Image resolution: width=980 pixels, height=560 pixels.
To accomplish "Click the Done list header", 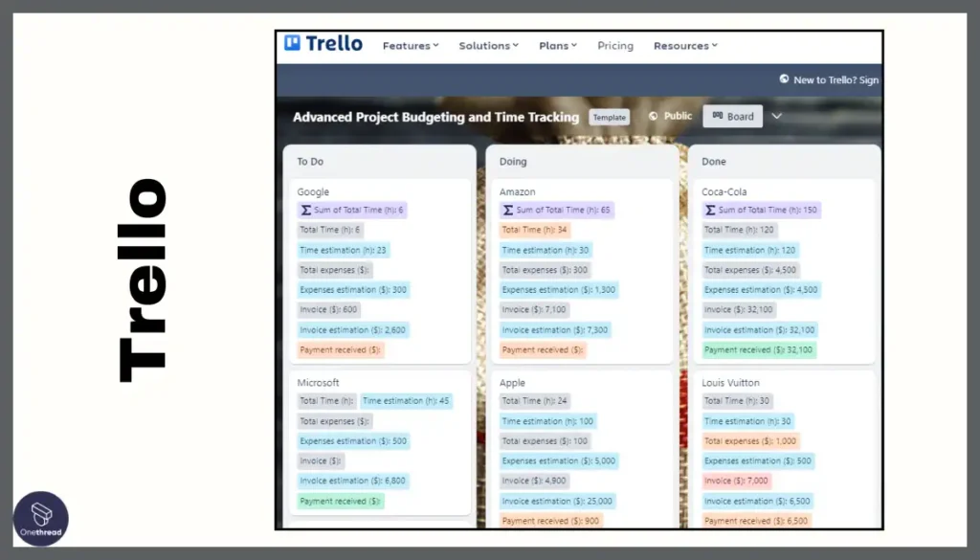I will 713,161.
